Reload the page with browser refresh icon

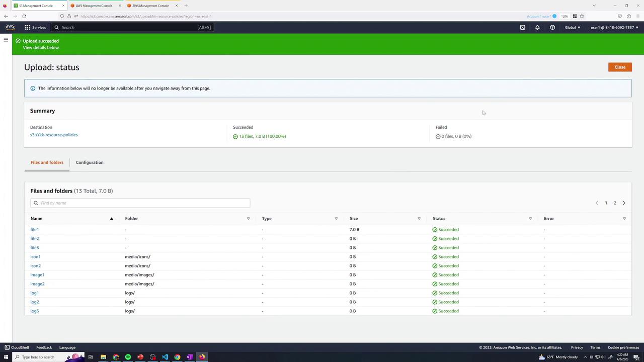click(24, 16)
